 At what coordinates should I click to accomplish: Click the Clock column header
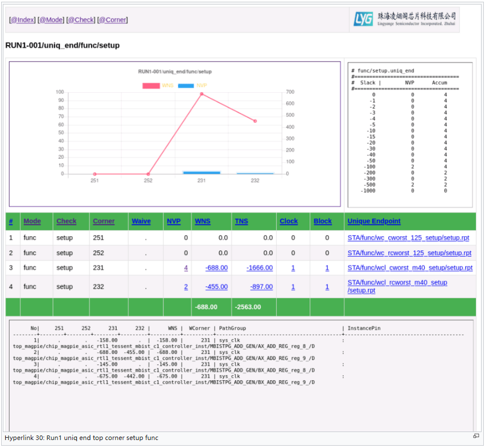pos(289,221)
